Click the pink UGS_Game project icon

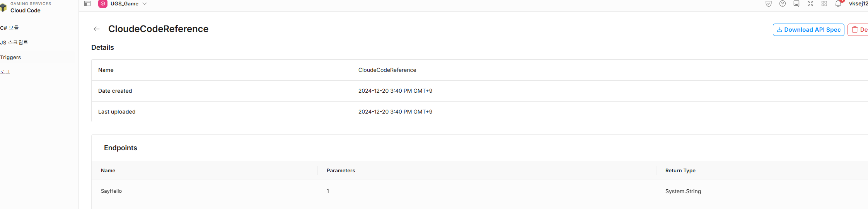pos(103,4)
